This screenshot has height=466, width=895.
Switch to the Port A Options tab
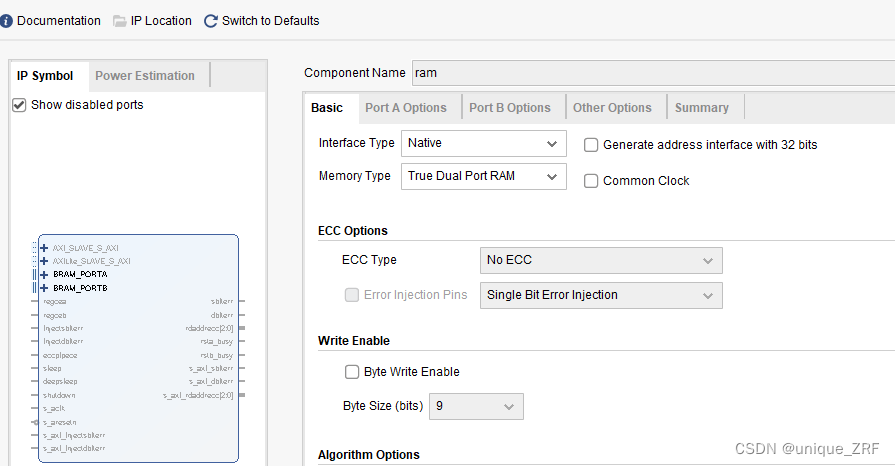(405, 108)
